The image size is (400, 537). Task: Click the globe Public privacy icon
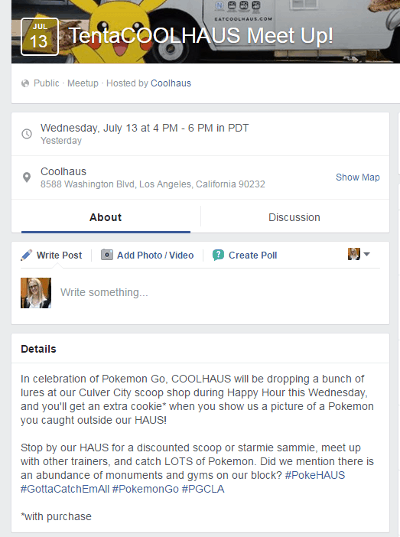click(x=25, y=83)
